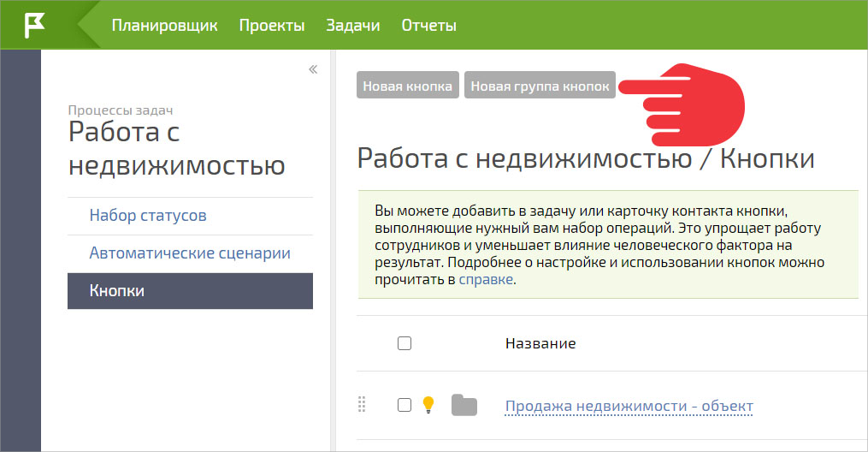
Task: Check the Продажа недвижимости row checkbox
Action: tap(404, 405)
